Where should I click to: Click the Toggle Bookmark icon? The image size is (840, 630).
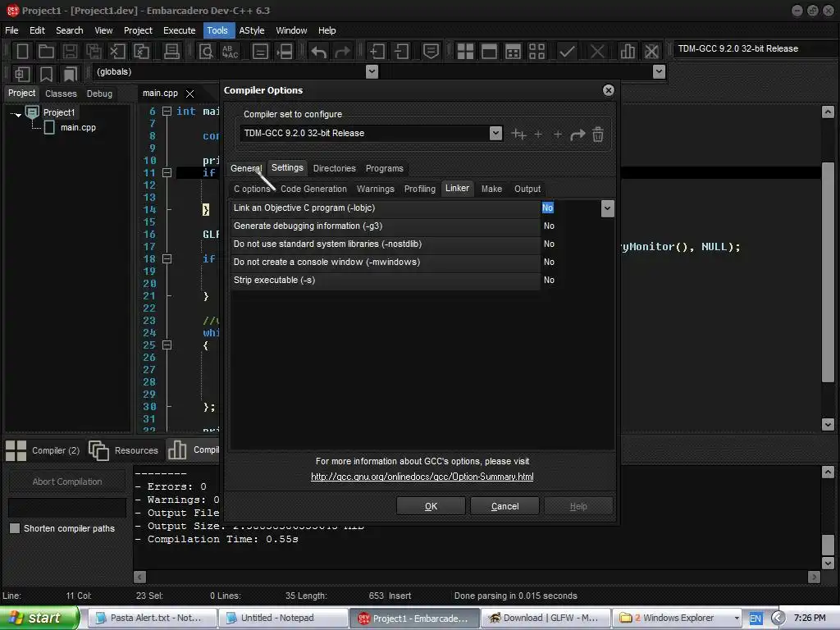(47, 73)
